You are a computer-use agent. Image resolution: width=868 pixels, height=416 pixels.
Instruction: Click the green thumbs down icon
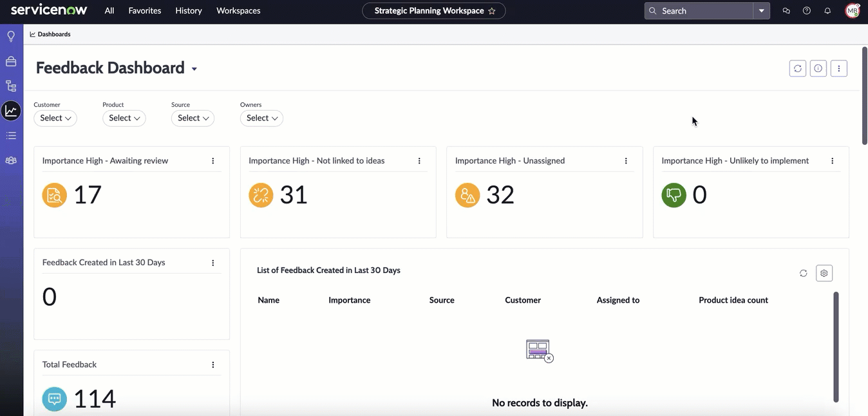(674, 195)
